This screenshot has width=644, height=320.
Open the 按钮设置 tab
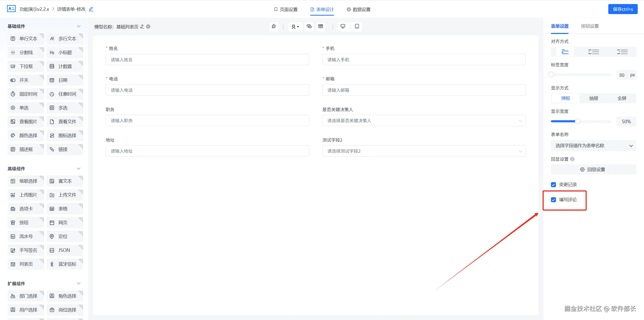click(x=590, y=26)
